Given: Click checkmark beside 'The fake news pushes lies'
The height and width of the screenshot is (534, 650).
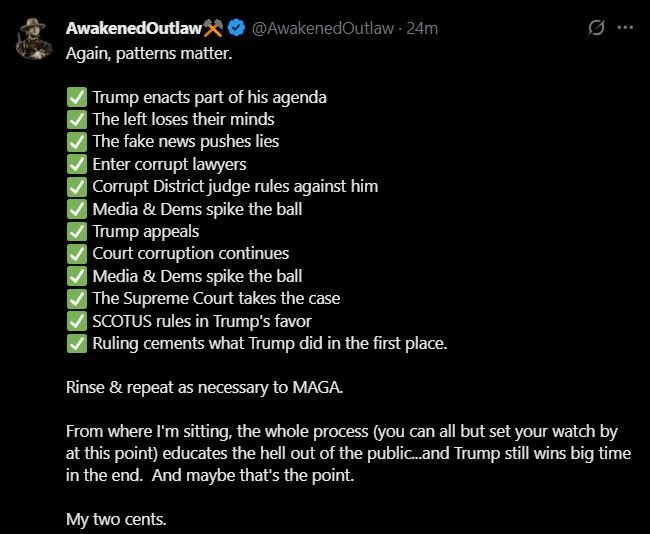Looking at the screenshot, I should (x=77, y=142).
